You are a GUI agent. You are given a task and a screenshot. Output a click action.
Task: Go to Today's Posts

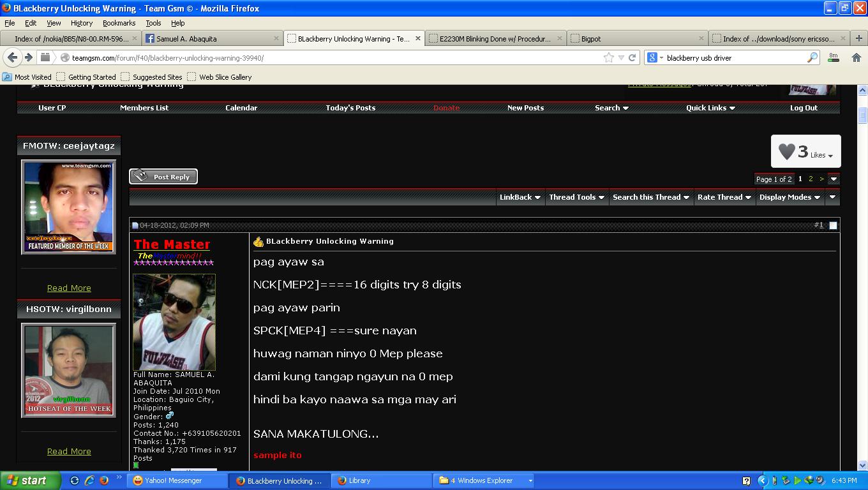point(350,108)
